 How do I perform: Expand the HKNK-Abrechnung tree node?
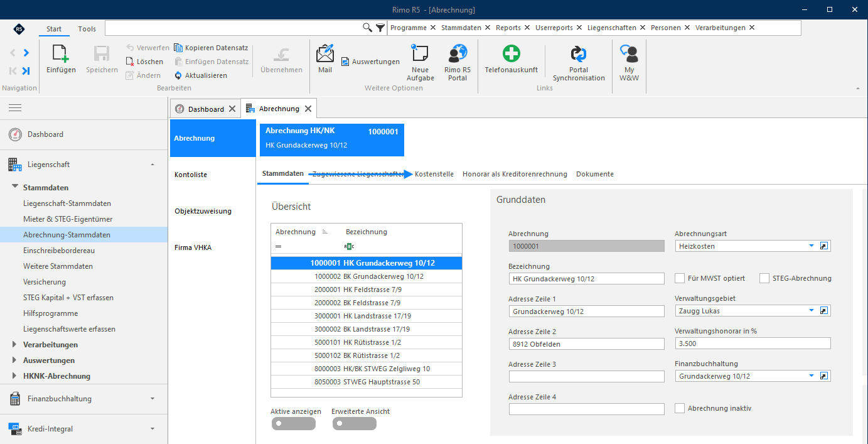[15, 376]
